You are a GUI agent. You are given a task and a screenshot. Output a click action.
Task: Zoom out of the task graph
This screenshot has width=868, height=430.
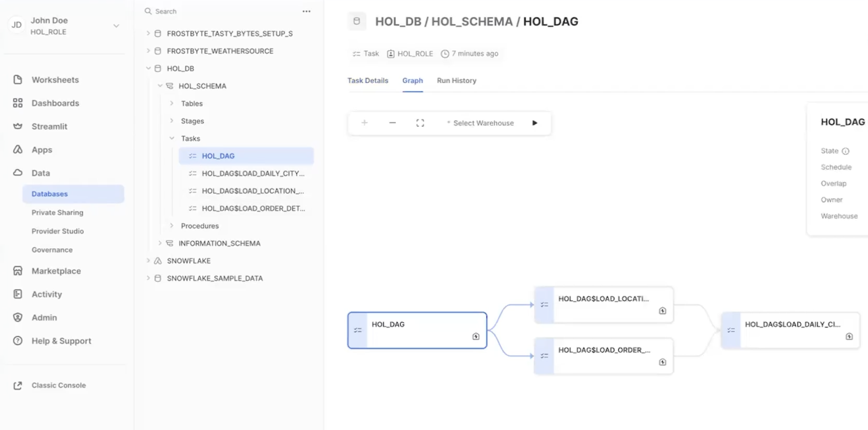coord(392,123)
